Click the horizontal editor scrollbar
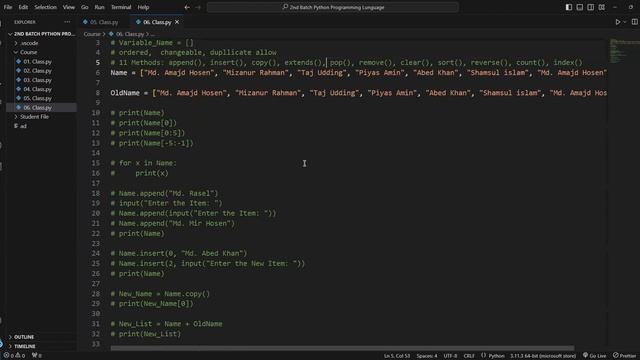The height and width of the screenshot is (360, 640). click(342, 348)
